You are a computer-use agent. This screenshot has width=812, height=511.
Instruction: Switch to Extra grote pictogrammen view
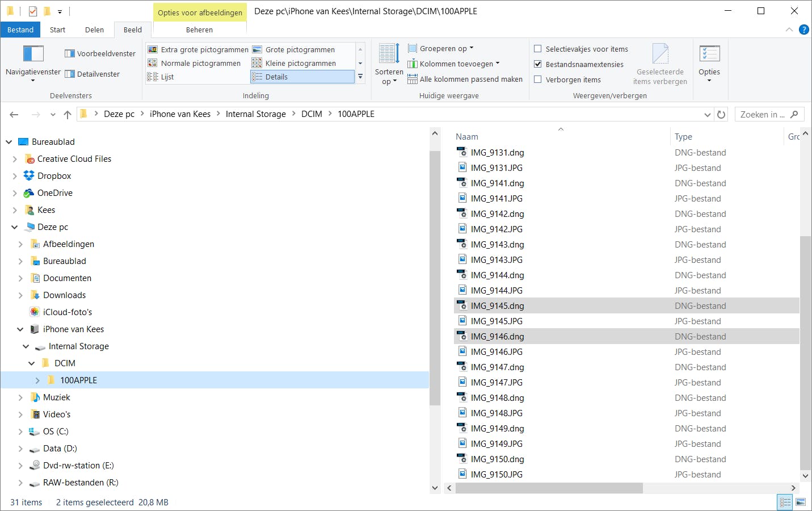click(x=198, y=49)
